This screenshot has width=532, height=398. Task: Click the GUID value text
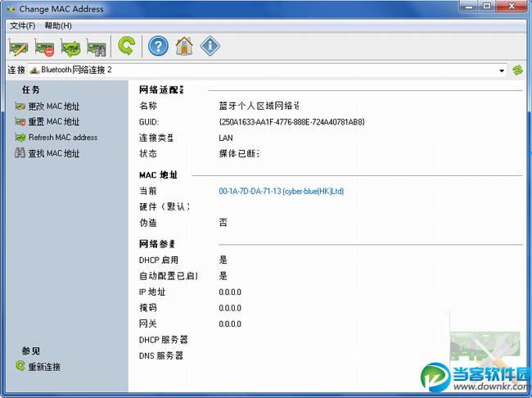(292, 121)
